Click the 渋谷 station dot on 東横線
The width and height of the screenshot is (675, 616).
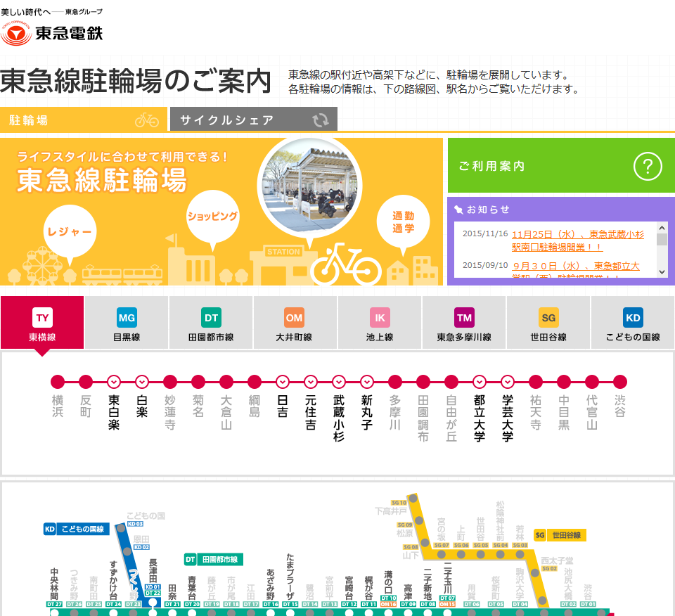(620, 382)
